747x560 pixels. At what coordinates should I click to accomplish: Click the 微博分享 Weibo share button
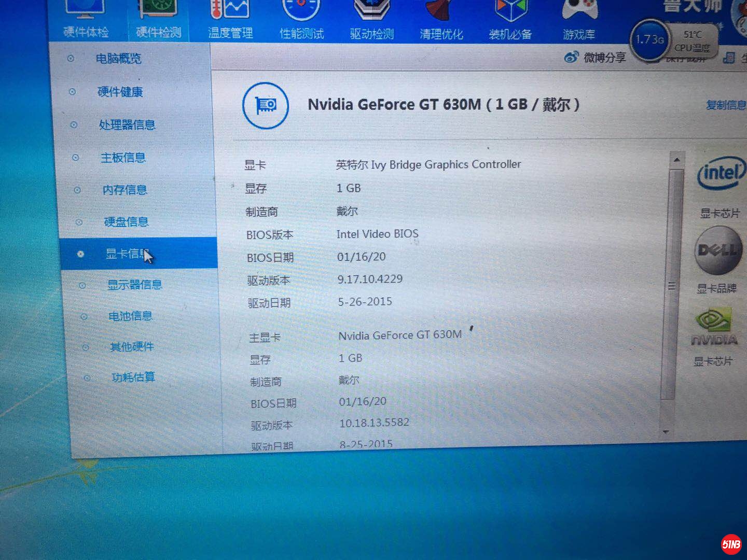tap(595, 57)
